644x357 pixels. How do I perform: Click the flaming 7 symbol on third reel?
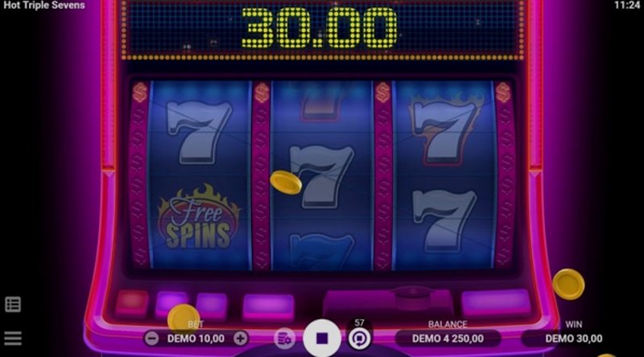point(445,129)
